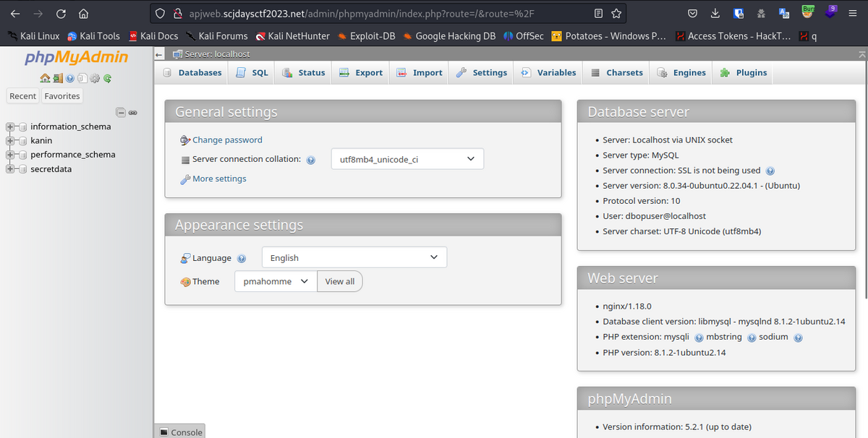Open MySQL documentation pages icon in sidebar

click(x=82, y=78)
